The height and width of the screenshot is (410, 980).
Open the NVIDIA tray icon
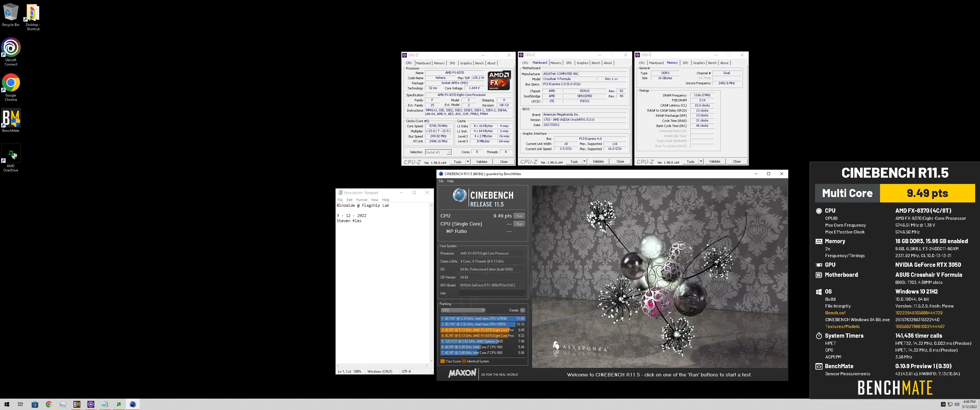(943, 404)
